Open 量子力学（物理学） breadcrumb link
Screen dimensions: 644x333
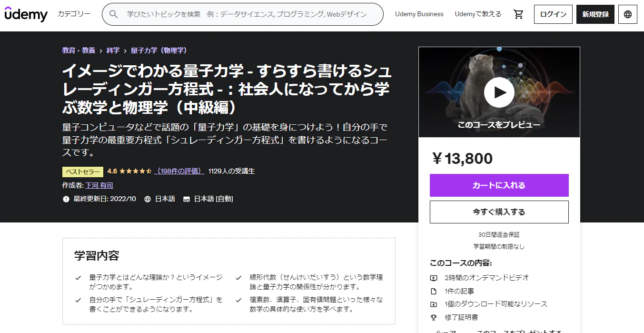[159, 50]
